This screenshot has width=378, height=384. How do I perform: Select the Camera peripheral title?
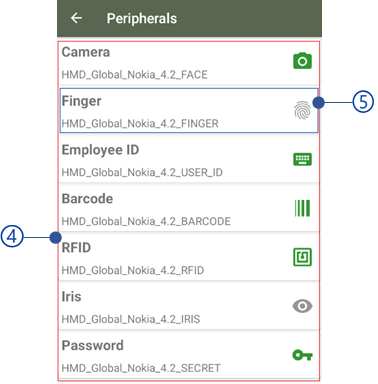pyautogui.click(x=86, y=52)
